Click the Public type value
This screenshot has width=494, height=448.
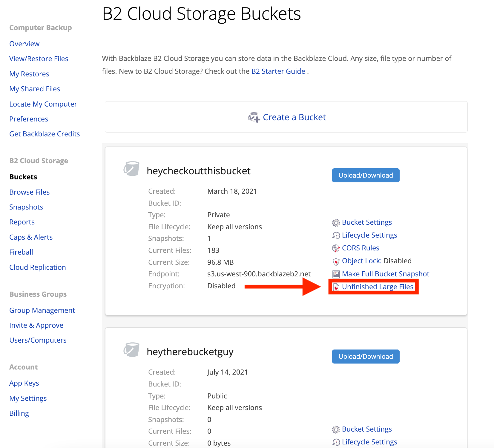[x=217, y=396]
